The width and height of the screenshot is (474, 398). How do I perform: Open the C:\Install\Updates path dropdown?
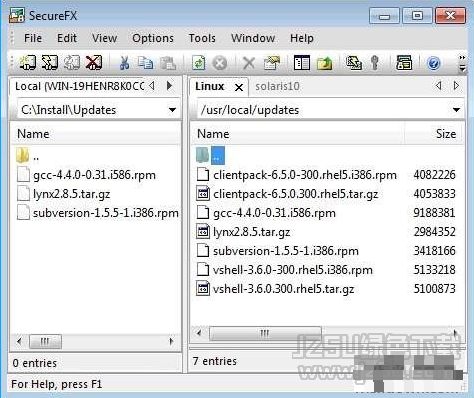[172, 110]
